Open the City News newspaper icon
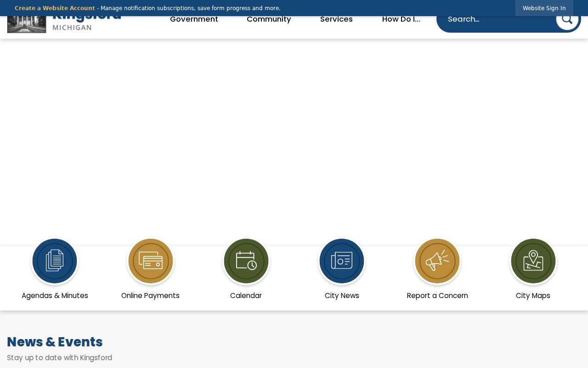This screenshot has width=588, height=368. pos(342,261)
